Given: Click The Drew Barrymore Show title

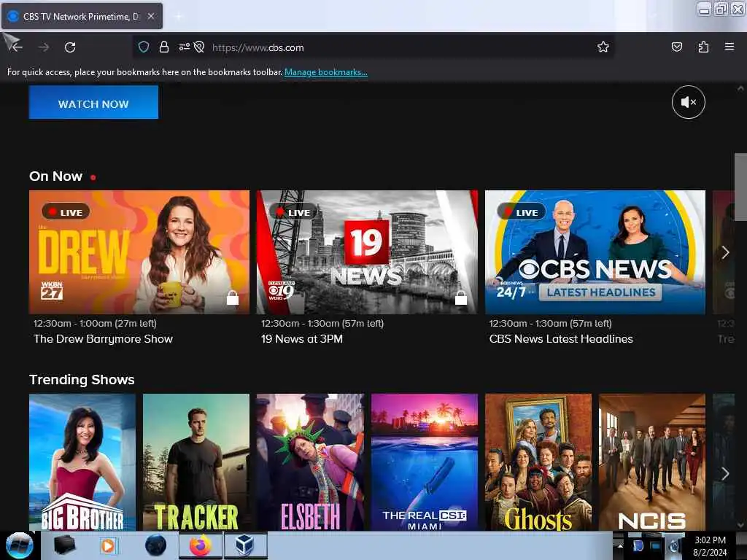Looking at the screenshot, I should [103, 339].
